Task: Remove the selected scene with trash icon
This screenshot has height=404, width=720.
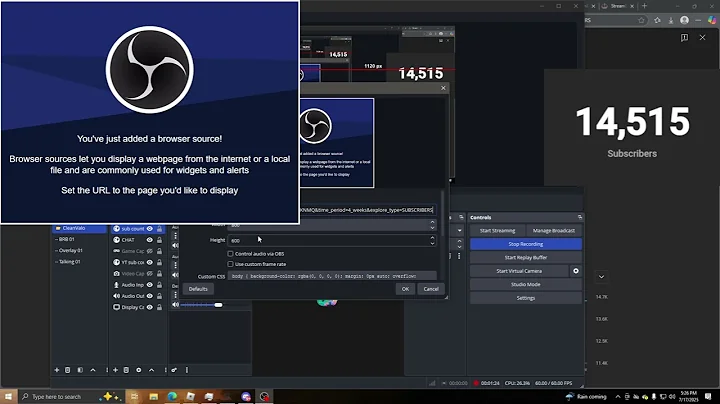Action: [68, 370]
